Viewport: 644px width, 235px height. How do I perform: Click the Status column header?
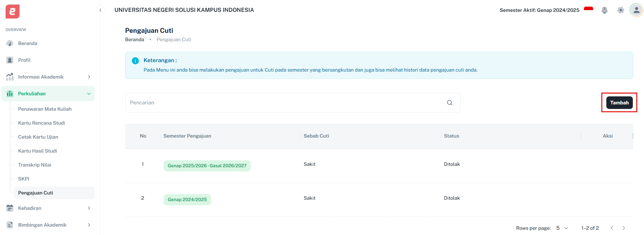point(451,136)
